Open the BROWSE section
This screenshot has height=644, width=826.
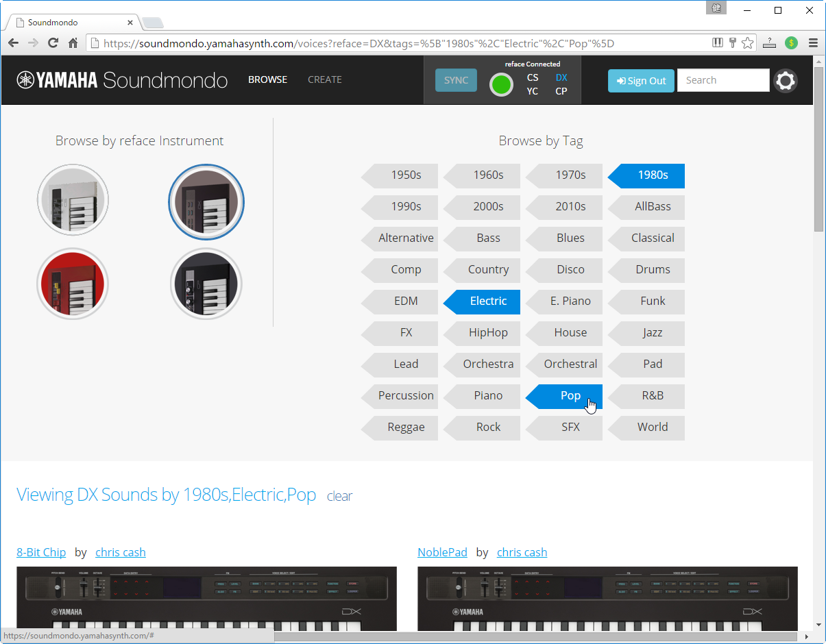click(267, 79)
